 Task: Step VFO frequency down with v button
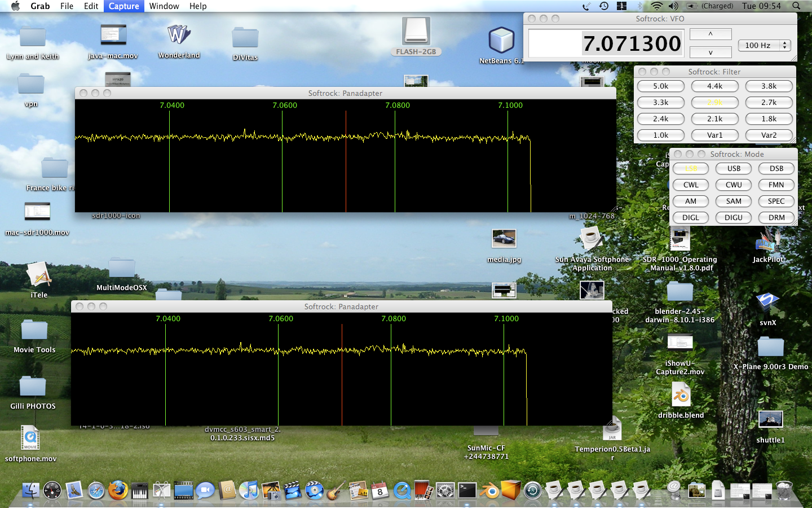(x=710, y=52)
